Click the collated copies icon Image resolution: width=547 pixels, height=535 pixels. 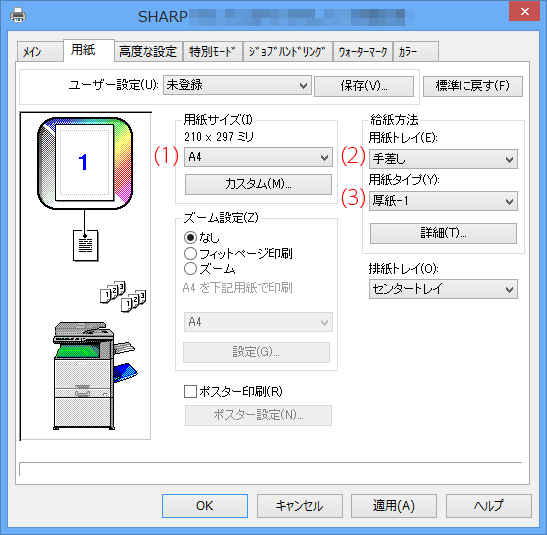coord(123,296)
